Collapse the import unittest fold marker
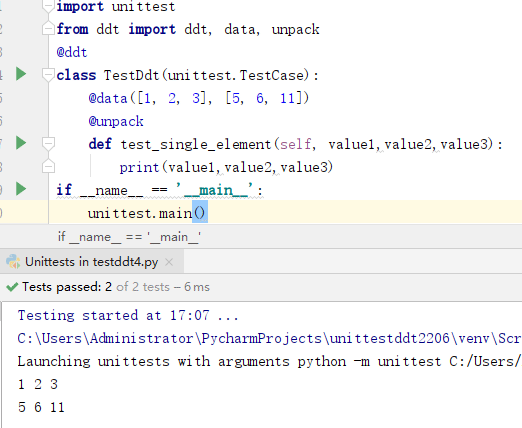This screenshot has height=428, width=522. point(48,6)
